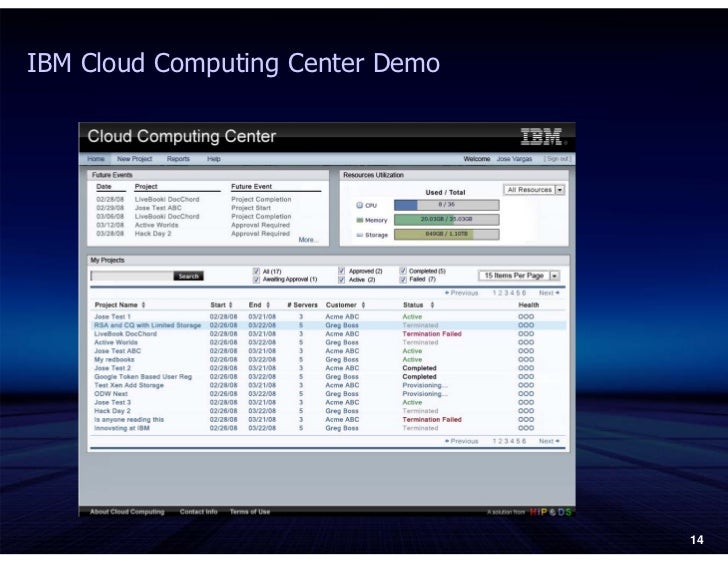Open Terms of Use footer link
The image size is (728, 563).
pyautogui.click(x=250, y=511)
